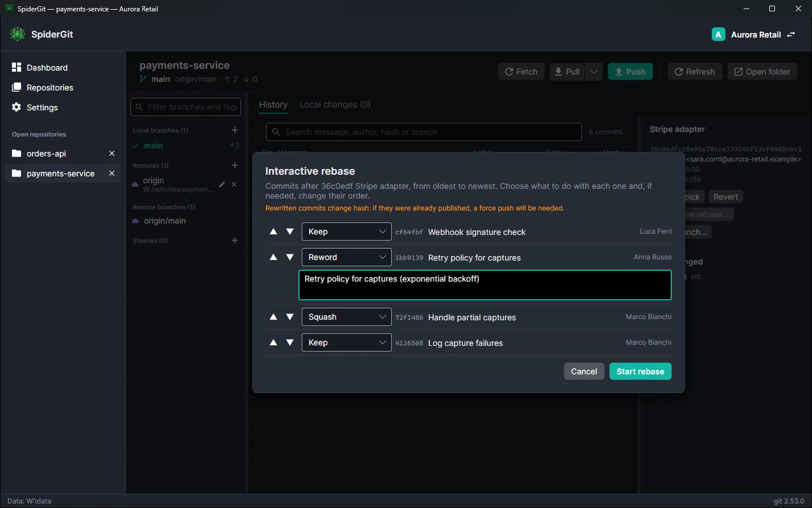The height and width of the screenshot is (508, 812).
Task: Open Squash action dropdown for Handle partial captures
Action: [x=346, y=317]
